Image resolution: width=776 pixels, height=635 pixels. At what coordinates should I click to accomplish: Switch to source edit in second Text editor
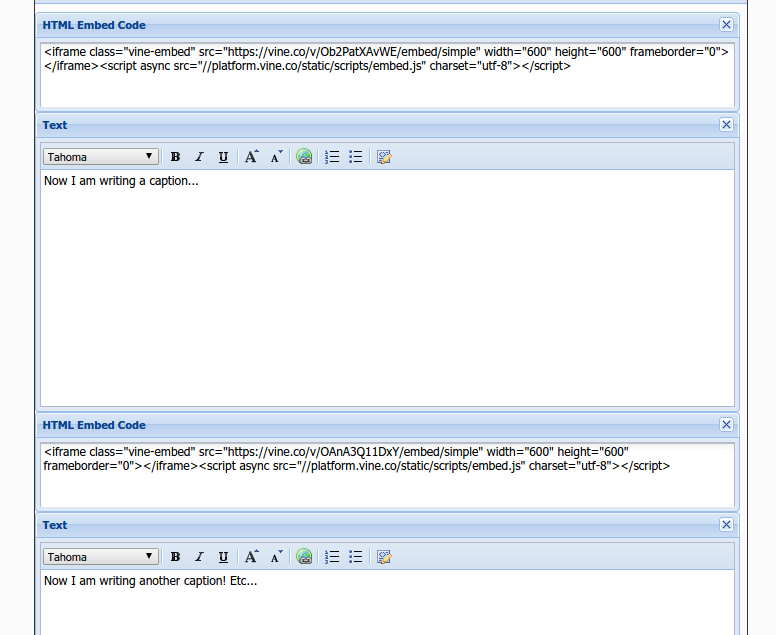point(384,557)
